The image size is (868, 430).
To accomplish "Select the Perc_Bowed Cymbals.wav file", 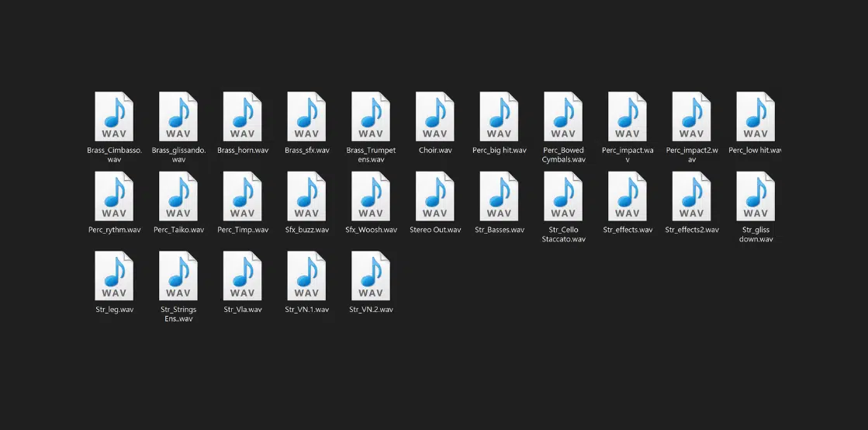I will pyautogui.click(x=563, y=116).
